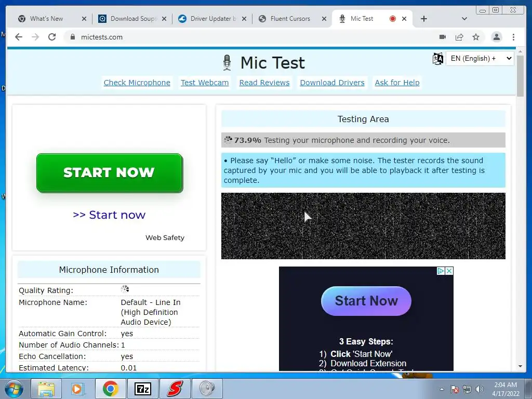Screen dimensions: 532x399
Task: Click the black audio visualization area
Action: click(363, 226)
